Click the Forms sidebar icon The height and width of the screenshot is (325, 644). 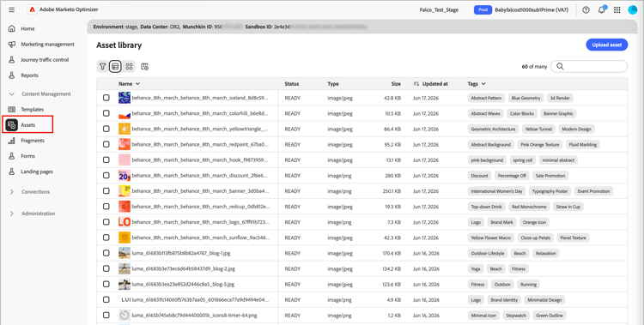pyautogui.click(x=12, y=156)
